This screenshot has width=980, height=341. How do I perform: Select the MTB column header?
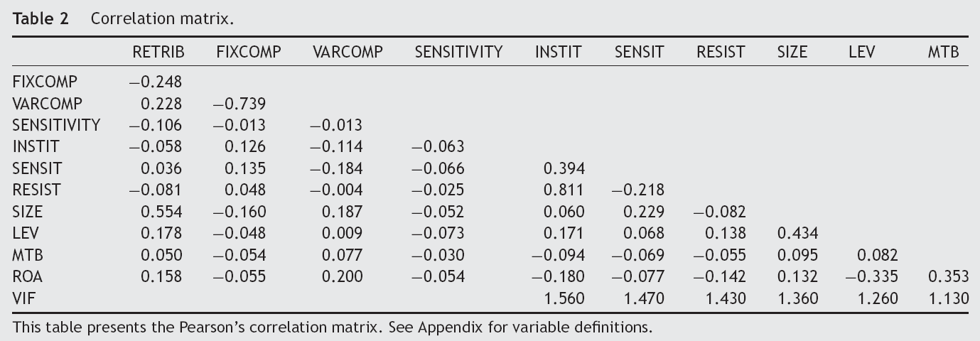pos(943,52)
